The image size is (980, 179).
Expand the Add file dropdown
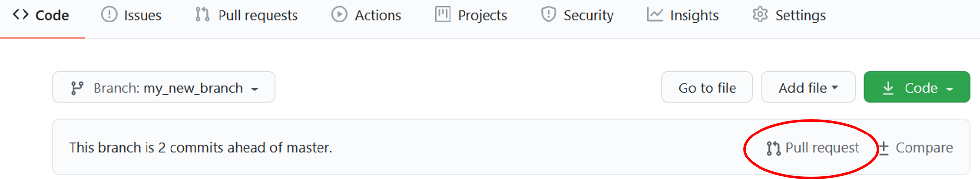tap(808, 87)
